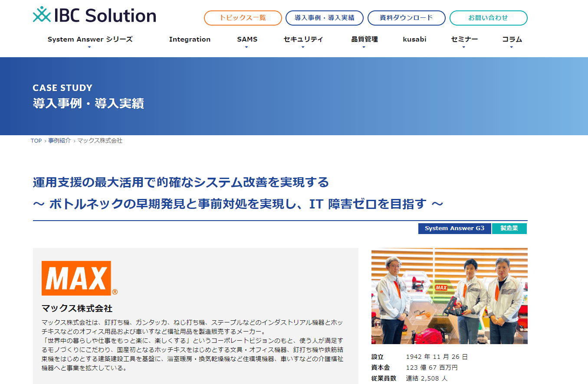Image resolution: width=588 pixels, height=384 pixels.
Task: Click the orange MAX company logo
Action: [79, 278]
